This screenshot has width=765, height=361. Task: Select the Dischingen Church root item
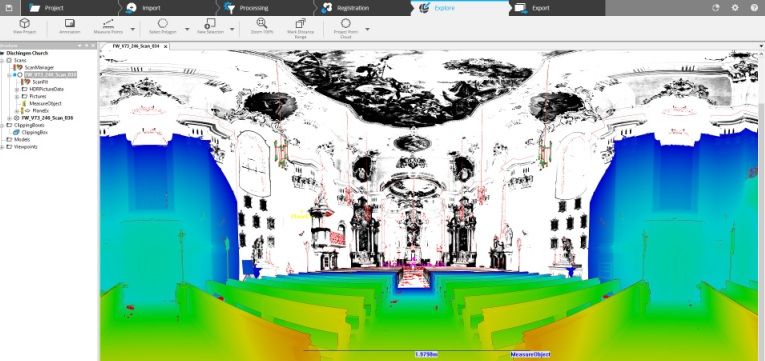click(x=27, y=53)
